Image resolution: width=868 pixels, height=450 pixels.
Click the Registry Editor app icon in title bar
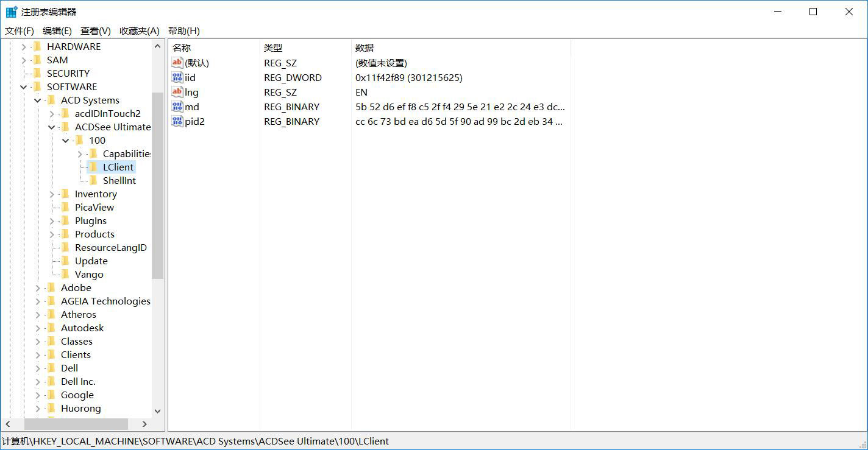pyautogui.click(x=11, y=12)
